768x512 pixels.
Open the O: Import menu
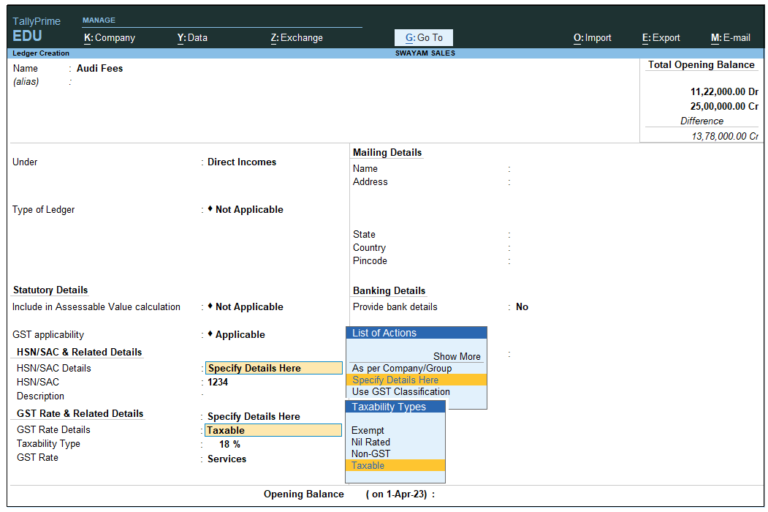pos(592,38)
